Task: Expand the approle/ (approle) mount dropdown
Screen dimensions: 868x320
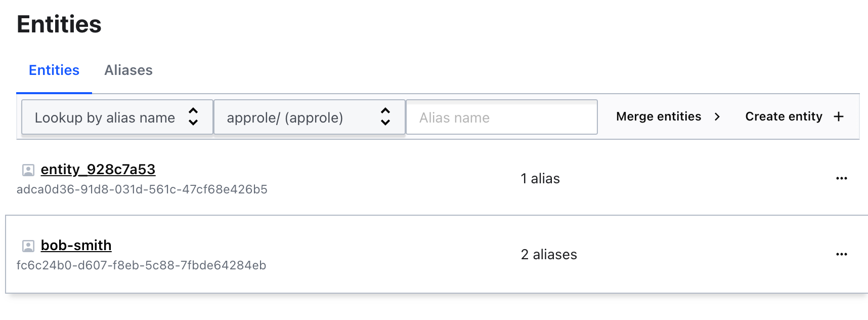Action: pyautogui.click(x=309, y=117)
